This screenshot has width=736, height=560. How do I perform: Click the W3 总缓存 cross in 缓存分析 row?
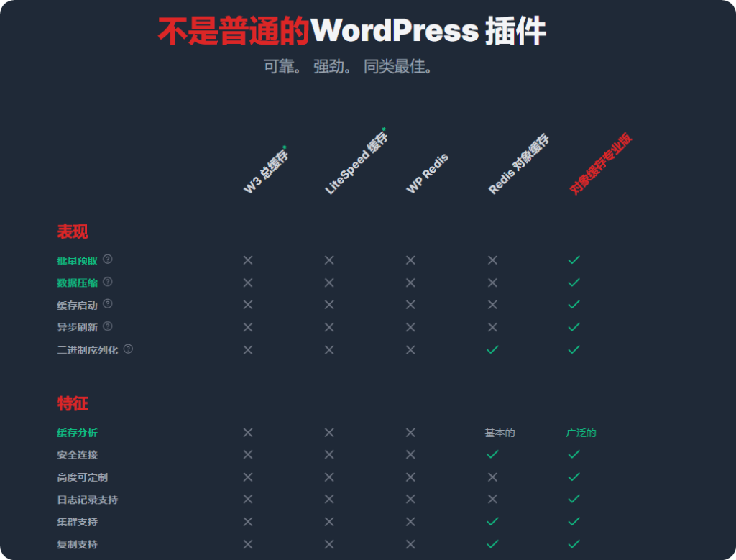pos(248,433)
